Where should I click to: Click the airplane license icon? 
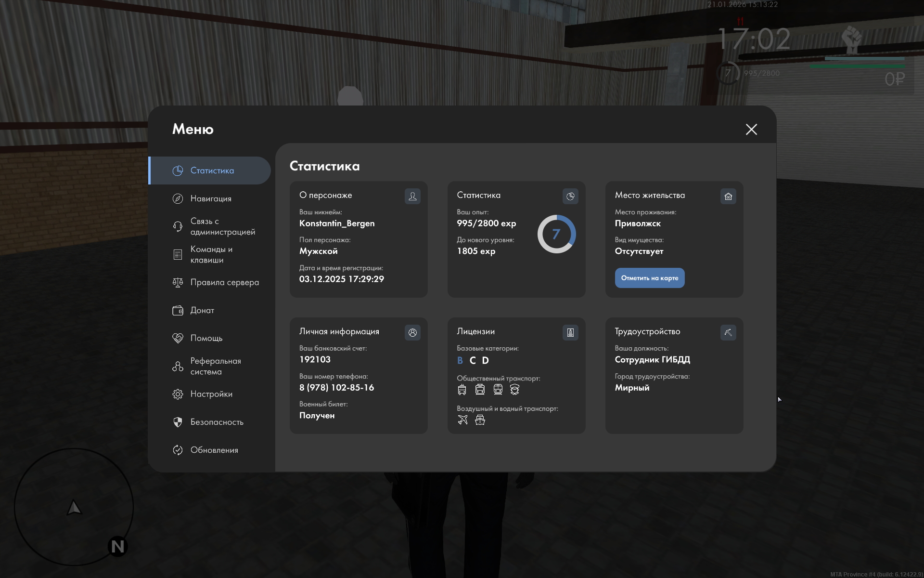(462, 420)
